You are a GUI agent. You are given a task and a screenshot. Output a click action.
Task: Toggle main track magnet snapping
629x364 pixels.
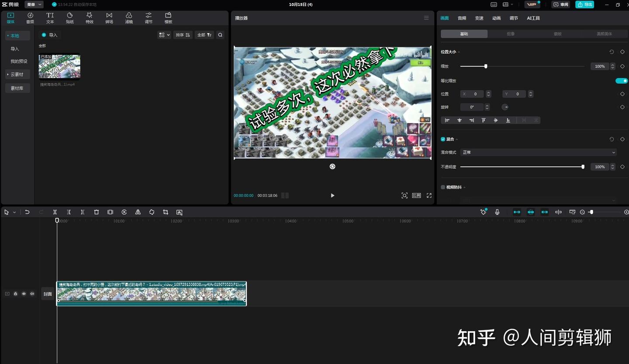pyautogui.click(x=517, y=212)
